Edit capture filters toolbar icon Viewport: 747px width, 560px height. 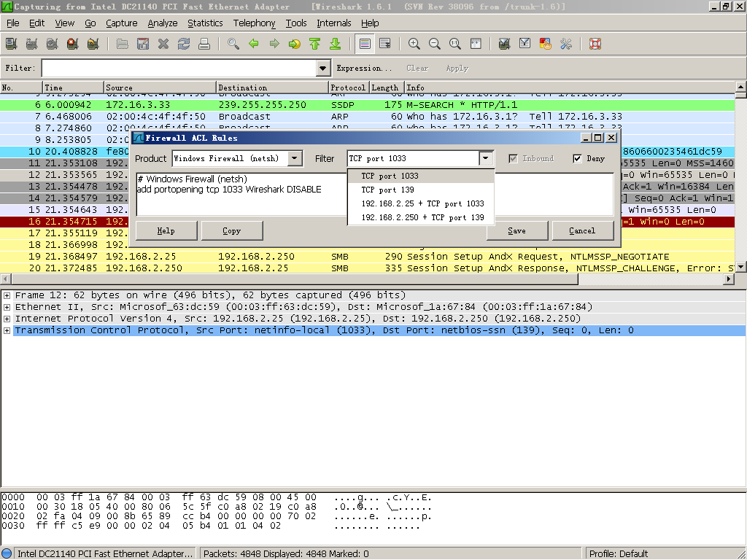(505, 44)
